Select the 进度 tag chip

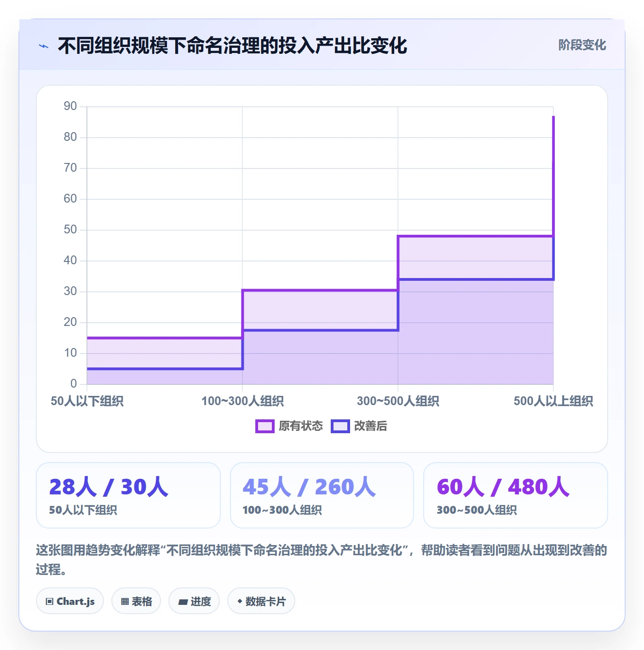pyautogui.click(x=194, y=601)
